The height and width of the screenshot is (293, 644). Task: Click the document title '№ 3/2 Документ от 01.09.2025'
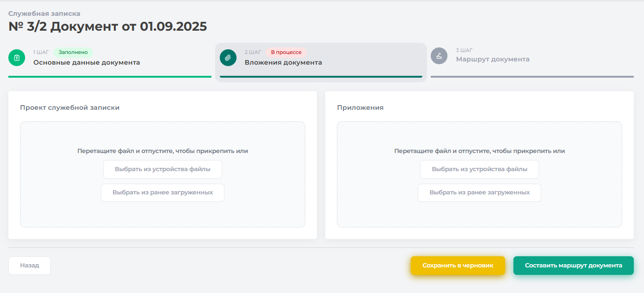point(108,27)
